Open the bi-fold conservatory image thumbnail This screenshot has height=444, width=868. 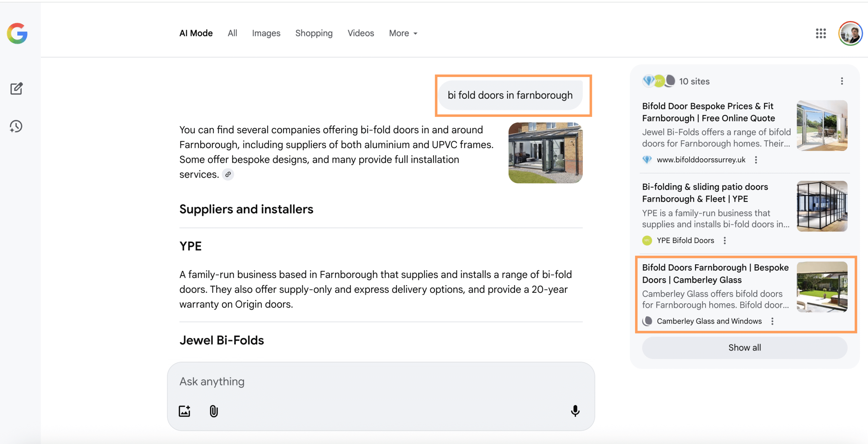[545, 153]
